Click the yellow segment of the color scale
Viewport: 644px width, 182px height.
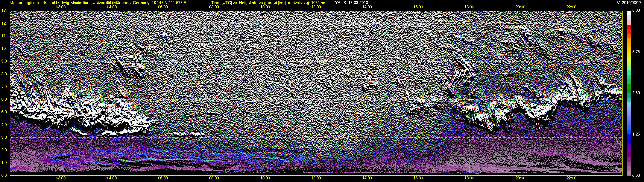pyautogui.click(x=629, y=55)
